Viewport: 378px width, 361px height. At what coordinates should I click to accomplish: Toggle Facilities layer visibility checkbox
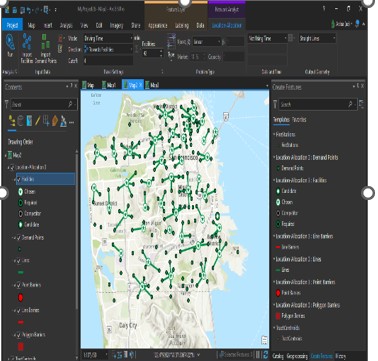click(18, 179)
